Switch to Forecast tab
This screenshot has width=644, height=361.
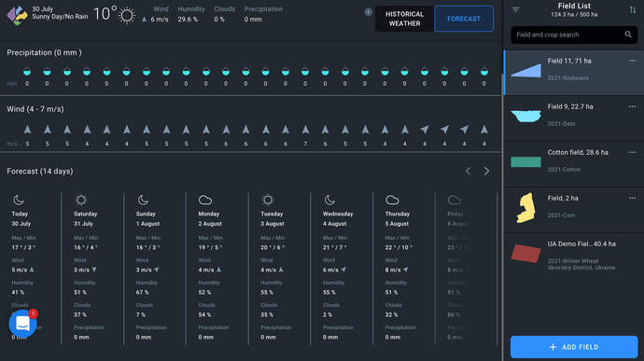[464, 19]
